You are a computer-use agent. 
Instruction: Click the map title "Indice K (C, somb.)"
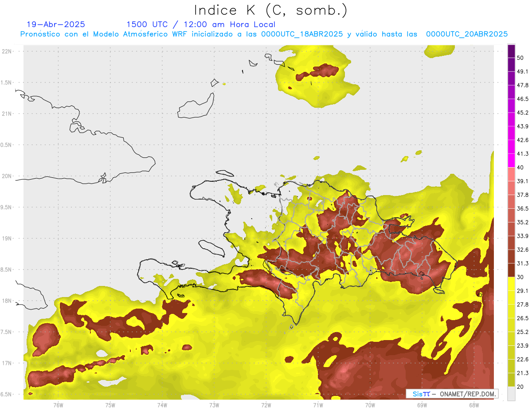click(270, 10)
